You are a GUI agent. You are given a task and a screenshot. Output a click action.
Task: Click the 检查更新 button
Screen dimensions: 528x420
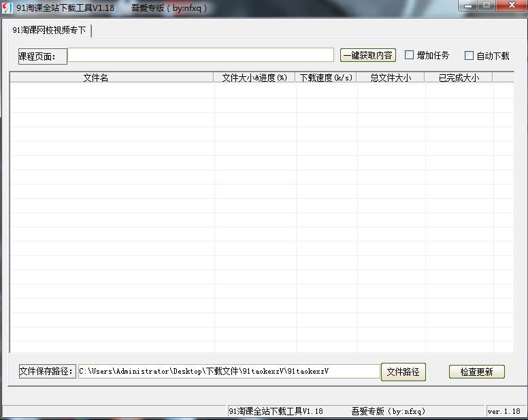pyautogui.click(x=477, y=372)
